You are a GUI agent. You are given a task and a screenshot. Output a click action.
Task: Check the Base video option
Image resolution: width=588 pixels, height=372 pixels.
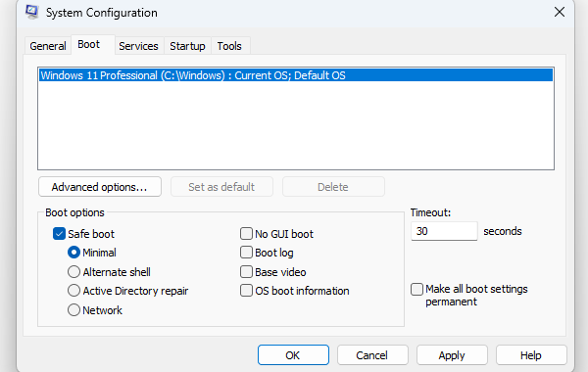click(246, 272)
